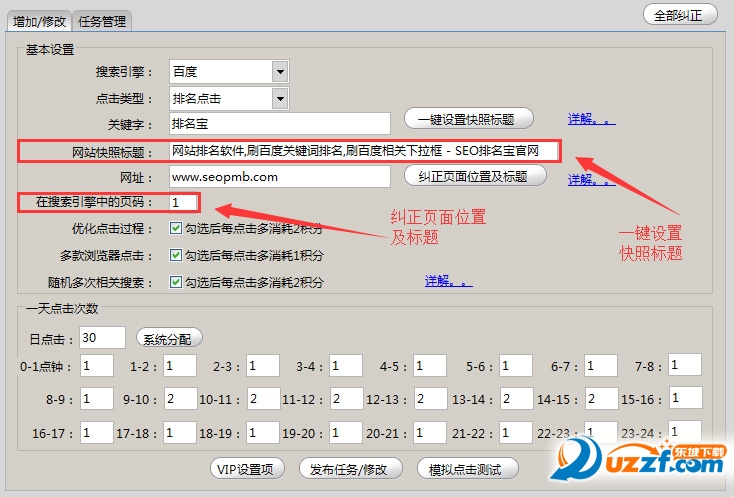Screen dimensions: 734x497
Task: Click the 18-19 hour clicks field
Action: (263, 432)
